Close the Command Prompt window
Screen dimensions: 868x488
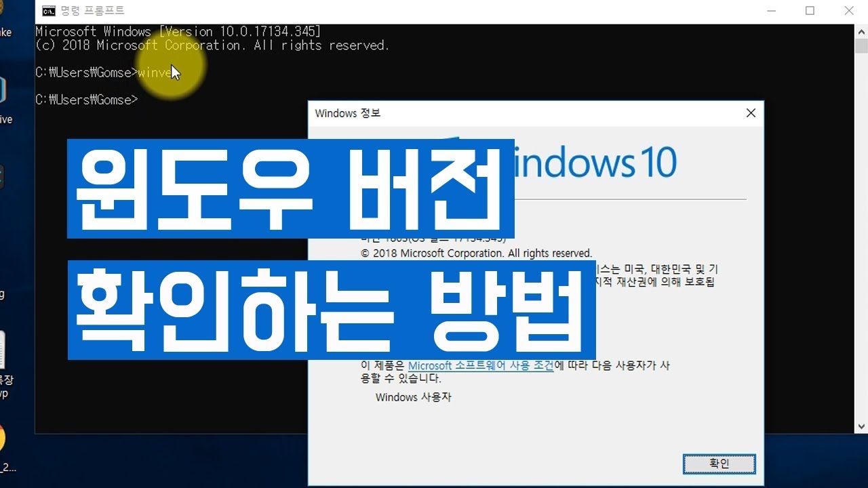pyautogui.click(x=849, y=11)
